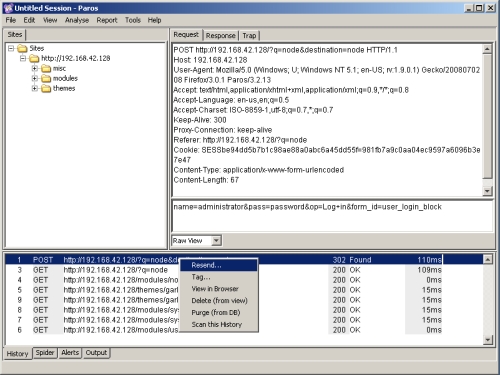
Task: Expand the modules folder node
Action: pos(35,79)
